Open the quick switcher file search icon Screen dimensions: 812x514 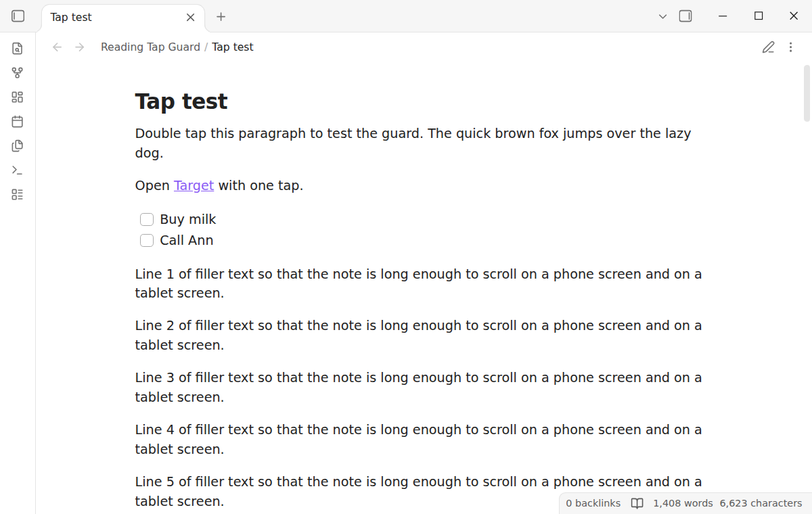point(18,49)
